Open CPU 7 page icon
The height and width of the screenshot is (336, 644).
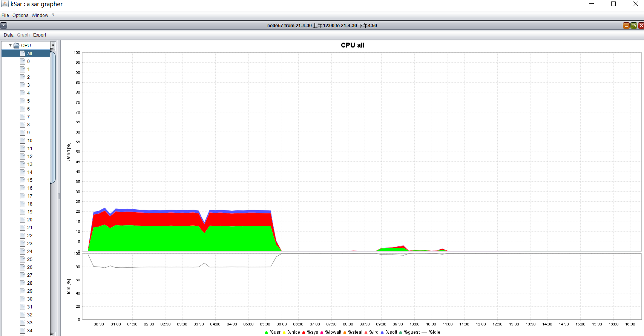coord(23,117)
